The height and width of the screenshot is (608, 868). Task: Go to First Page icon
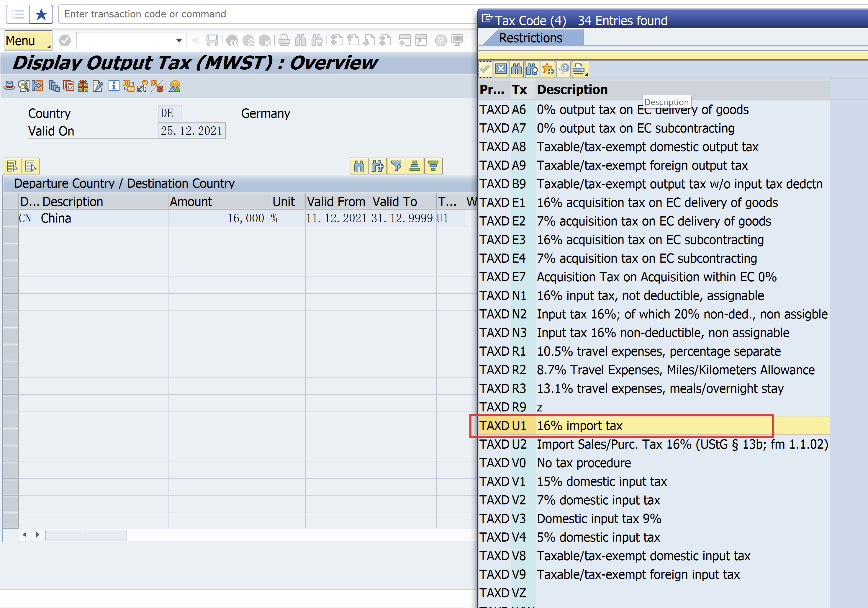pyautogui.click(x=336, y=40)
